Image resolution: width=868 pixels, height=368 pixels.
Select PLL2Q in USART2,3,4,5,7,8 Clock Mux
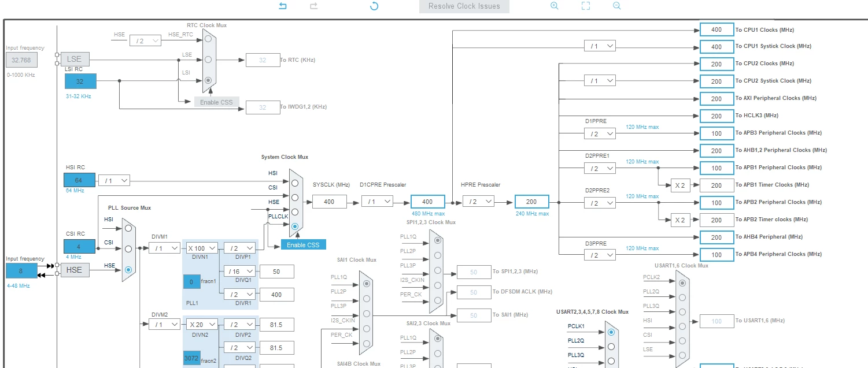pos(611,347)
